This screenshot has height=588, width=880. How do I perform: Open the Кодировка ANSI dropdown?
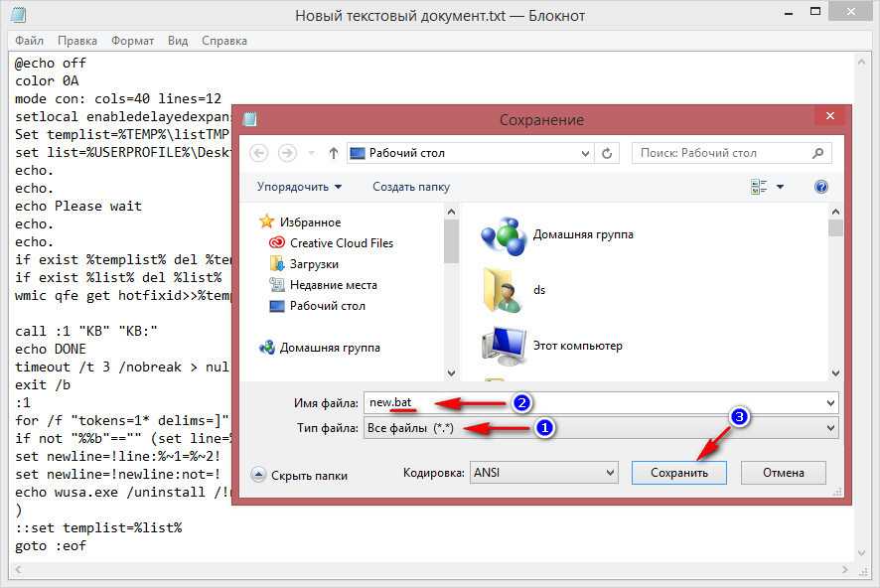tap(543, 473)
